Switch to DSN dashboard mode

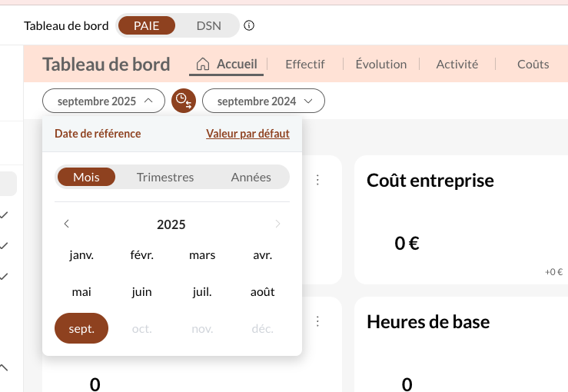tap(208, 25)
